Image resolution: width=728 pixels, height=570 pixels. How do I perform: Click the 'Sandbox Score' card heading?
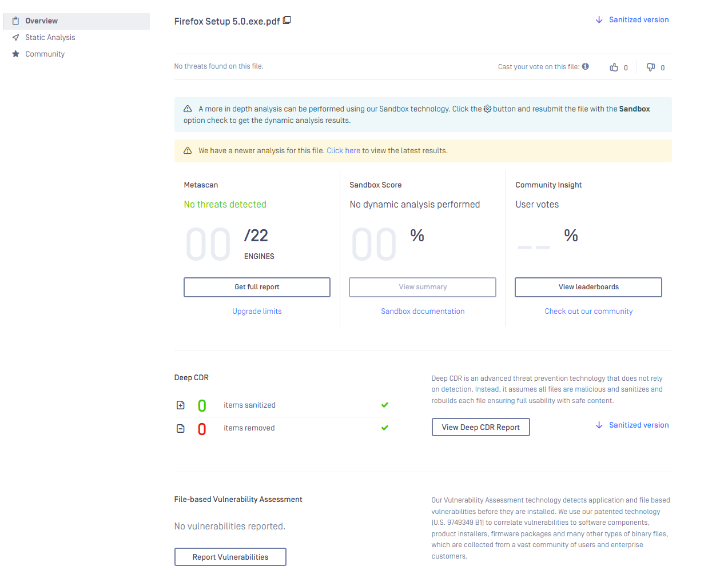coord(376,185)
